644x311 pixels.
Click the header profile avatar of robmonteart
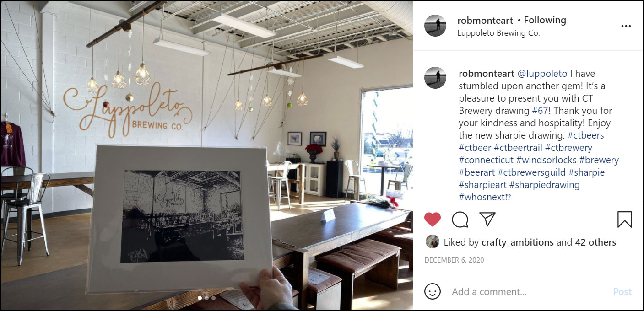coord(435,26)
